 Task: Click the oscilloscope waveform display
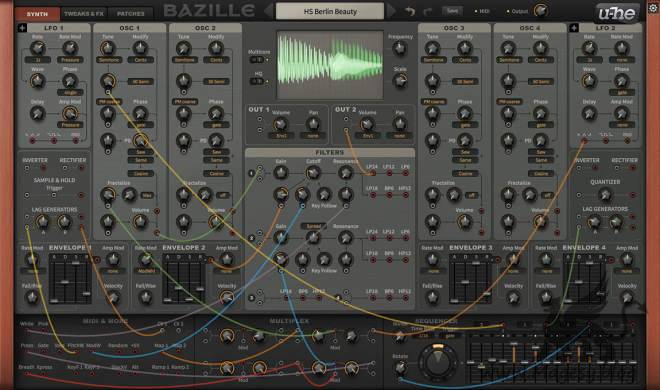coord(330,64)
